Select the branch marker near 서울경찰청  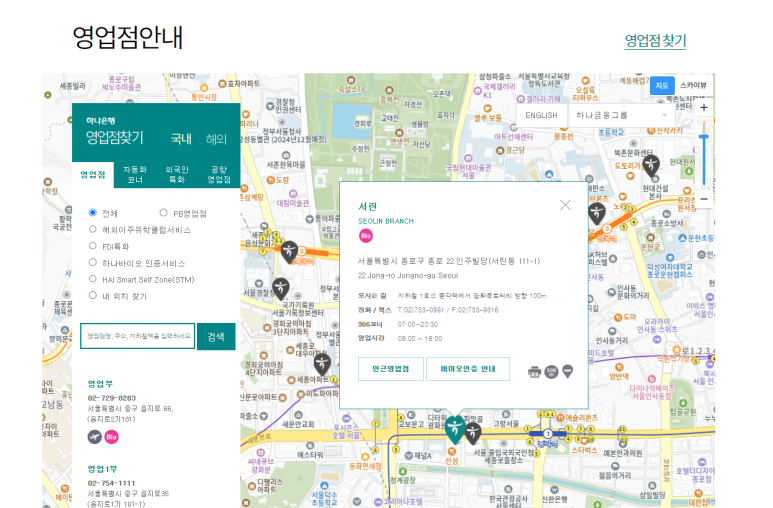coord(281,289)
